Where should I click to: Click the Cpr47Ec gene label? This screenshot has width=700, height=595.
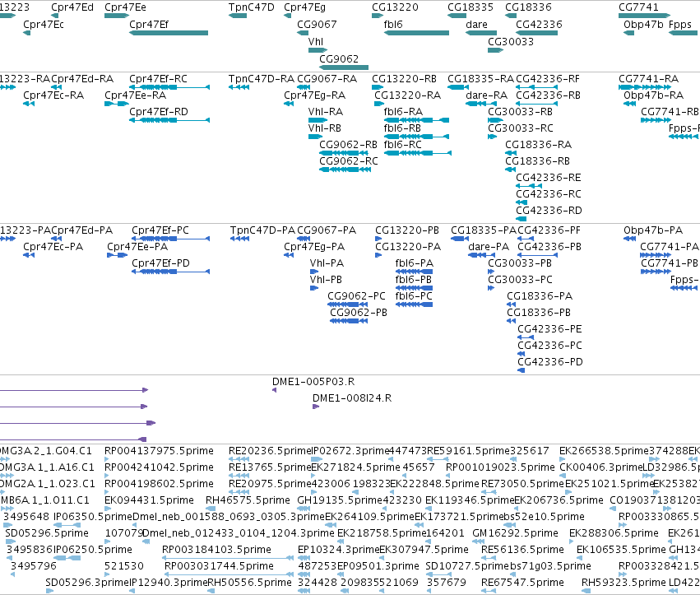[44, 25]
